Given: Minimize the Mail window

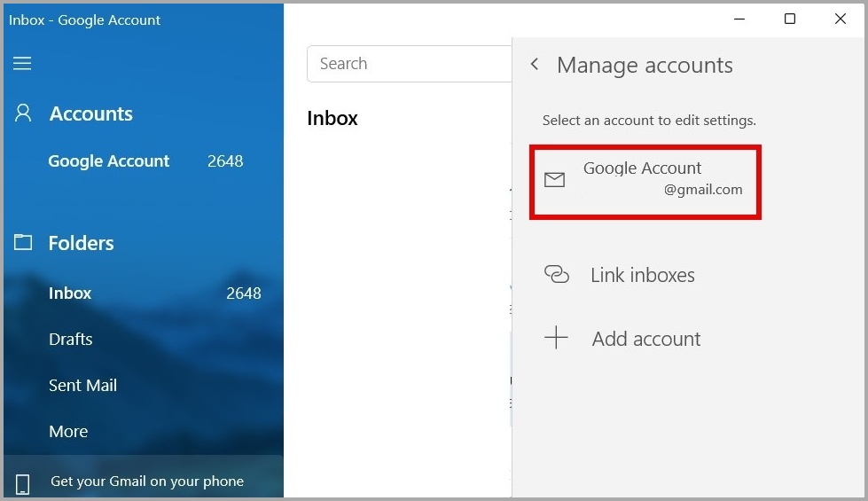Looking at the screenshot, I should click(739, 19).
